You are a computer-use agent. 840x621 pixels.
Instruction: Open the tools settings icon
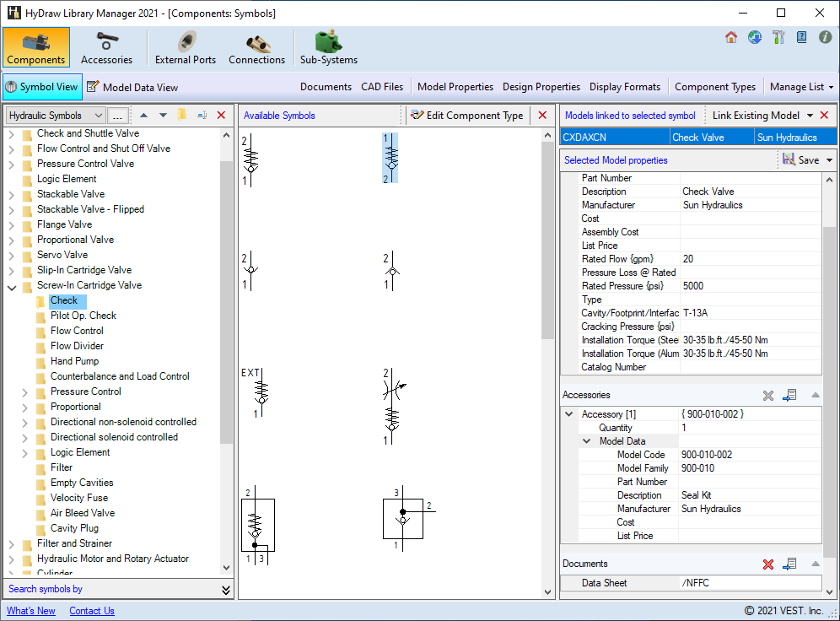click(778, 37)
